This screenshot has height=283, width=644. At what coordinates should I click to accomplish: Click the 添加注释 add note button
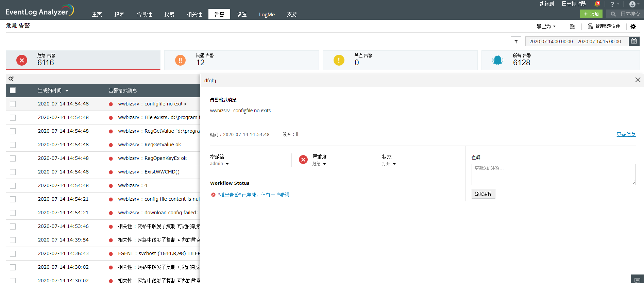click(x=483, y=194)
